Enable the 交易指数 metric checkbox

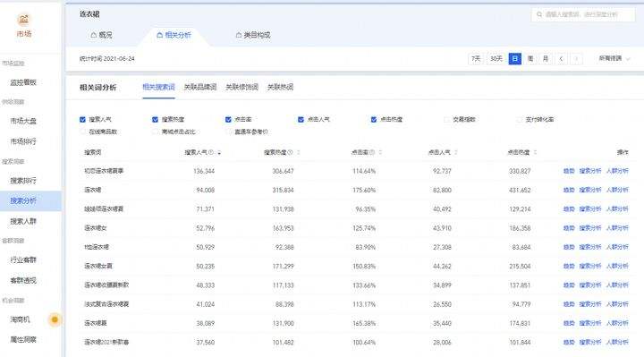446,120
